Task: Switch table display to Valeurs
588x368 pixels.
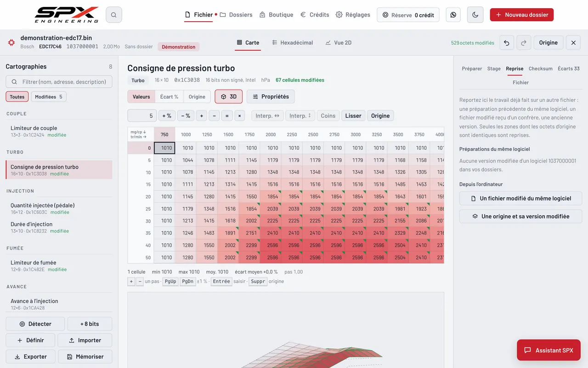Action: 141,97
